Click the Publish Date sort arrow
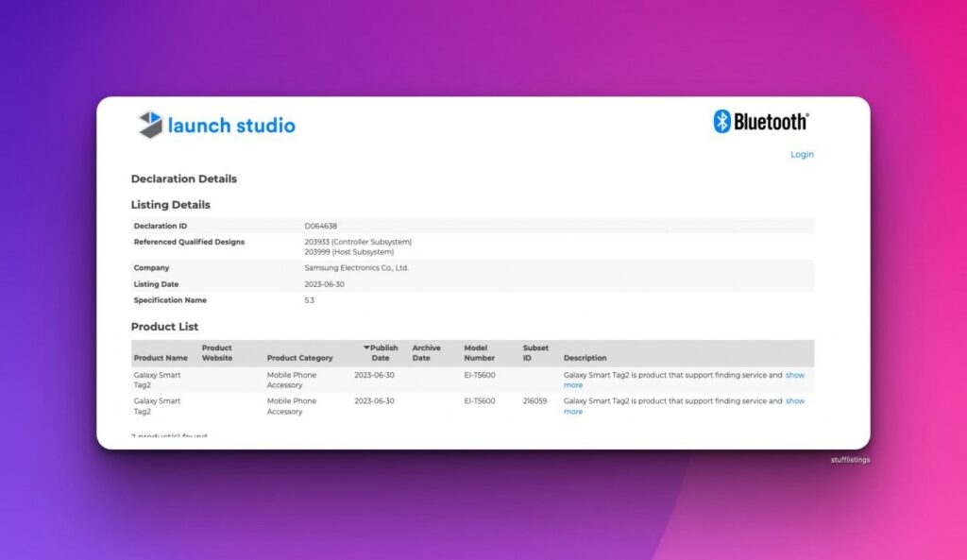The image size is (967, 560). [366, 348]
